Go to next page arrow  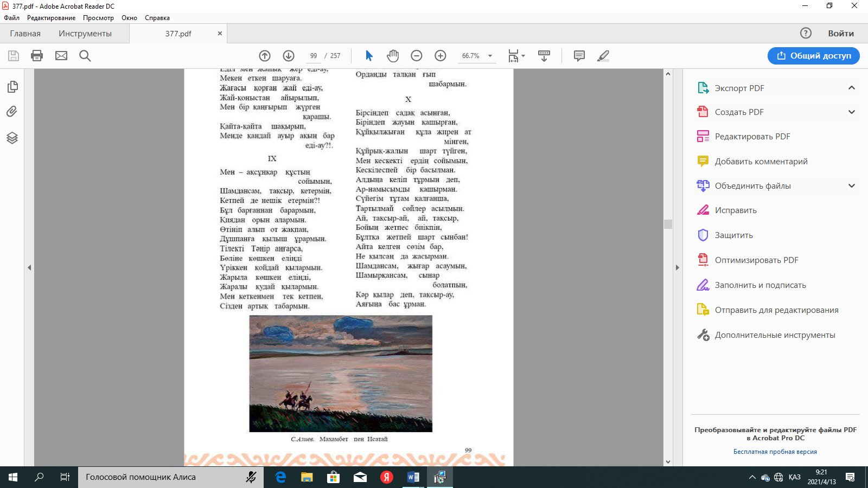(289, 56)
